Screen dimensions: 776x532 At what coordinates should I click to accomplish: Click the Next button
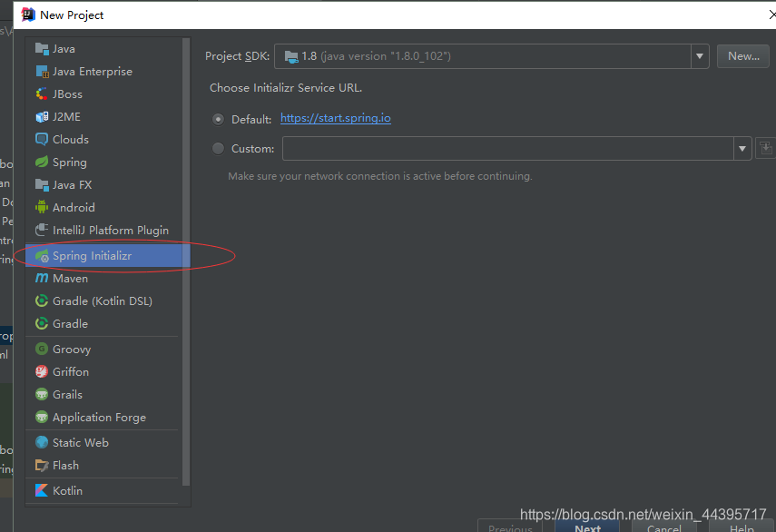click(587, 527)
